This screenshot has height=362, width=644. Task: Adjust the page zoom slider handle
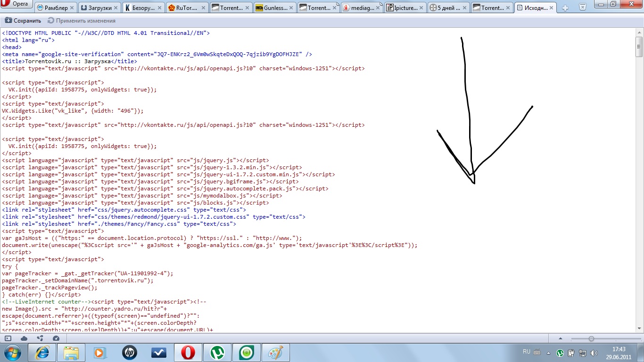click(x=591, y=338)
